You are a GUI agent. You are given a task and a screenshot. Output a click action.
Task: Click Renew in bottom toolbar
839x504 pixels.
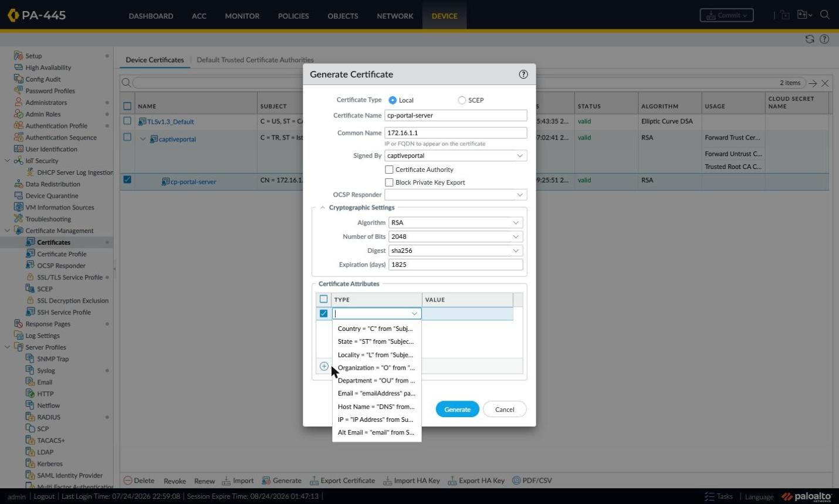pos(204,481)
